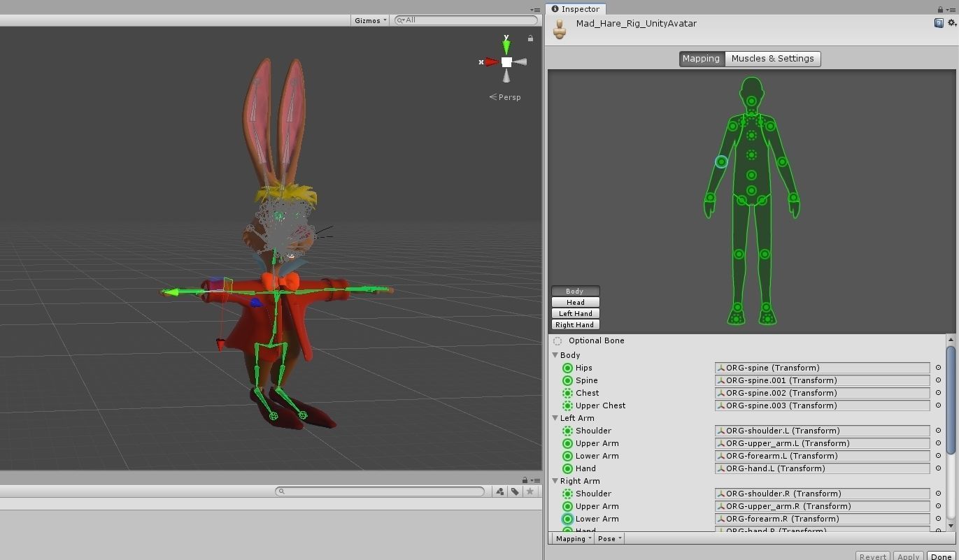Viewport: 959px width, 560px height.
Task: Toggle the Left Hand view button
Action: [x=575, y=313]
